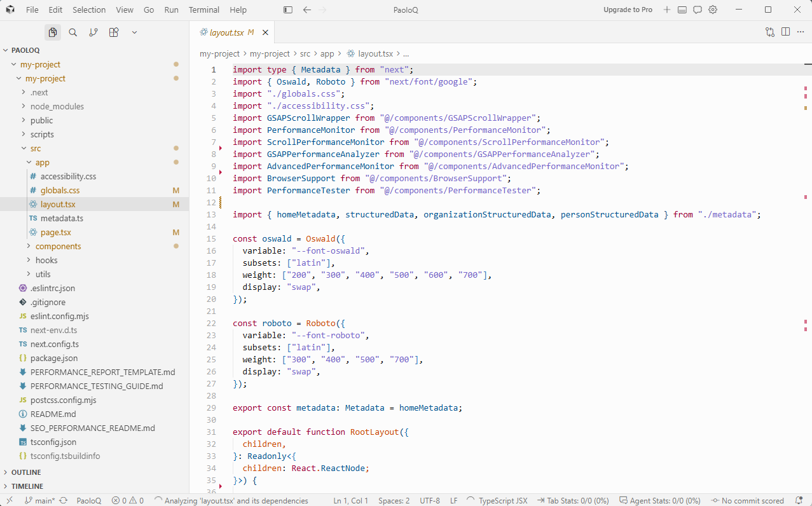Open the Source Control view icon
Image resolution: width=812 pixels, height=506 pixels.
[x=93, y=32]
